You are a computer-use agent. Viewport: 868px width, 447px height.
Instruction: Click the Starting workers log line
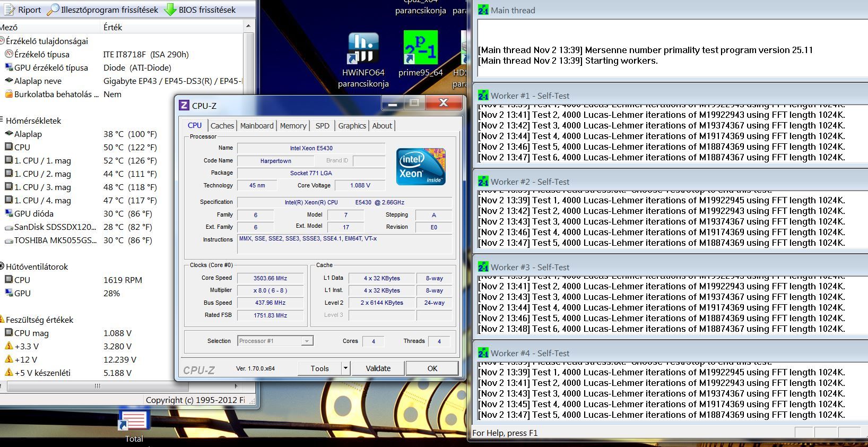coord(568,61)
